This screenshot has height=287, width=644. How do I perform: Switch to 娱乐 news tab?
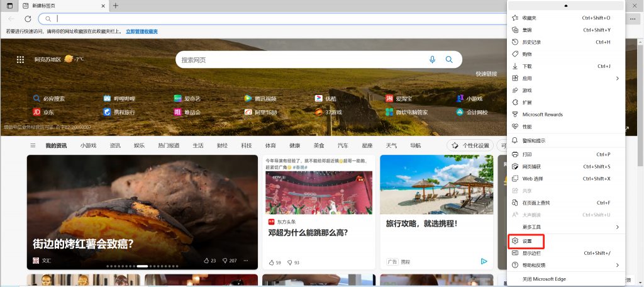coord(139,145)
